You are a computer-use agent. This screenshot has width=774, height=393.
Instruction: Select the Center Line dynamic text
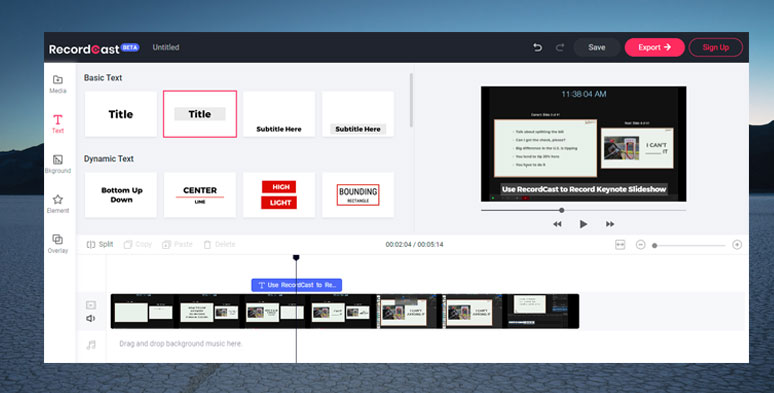[x=200, y=195]
